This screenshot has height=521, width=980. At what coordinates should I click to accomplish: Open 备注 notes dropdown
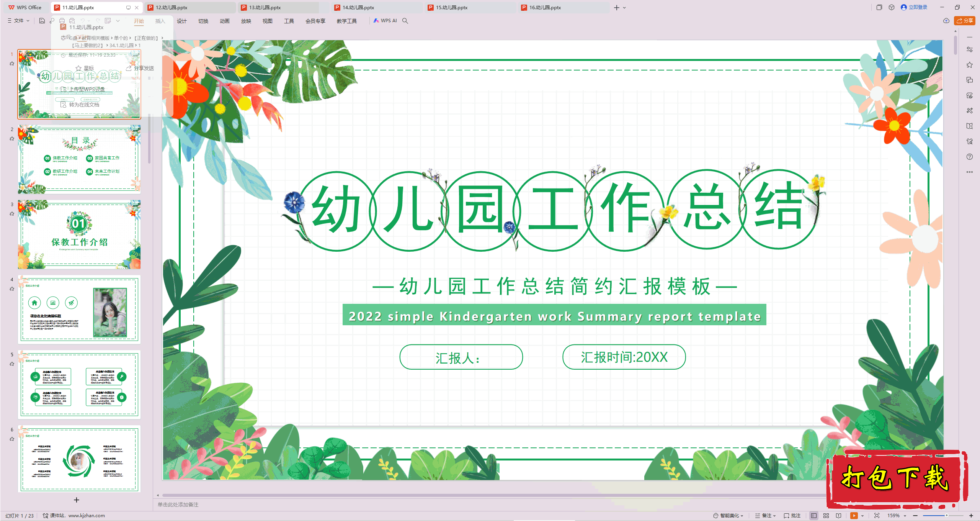766,516
